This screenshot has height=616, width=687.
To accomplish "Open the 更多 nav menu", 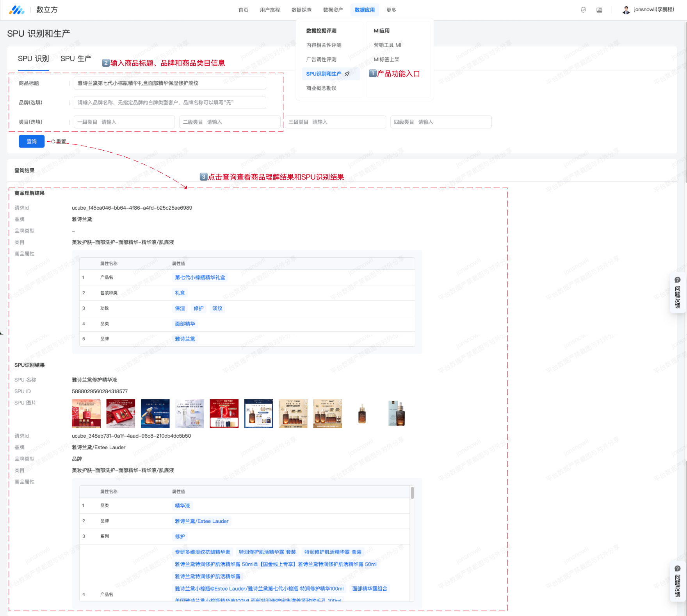I will 391,10.
